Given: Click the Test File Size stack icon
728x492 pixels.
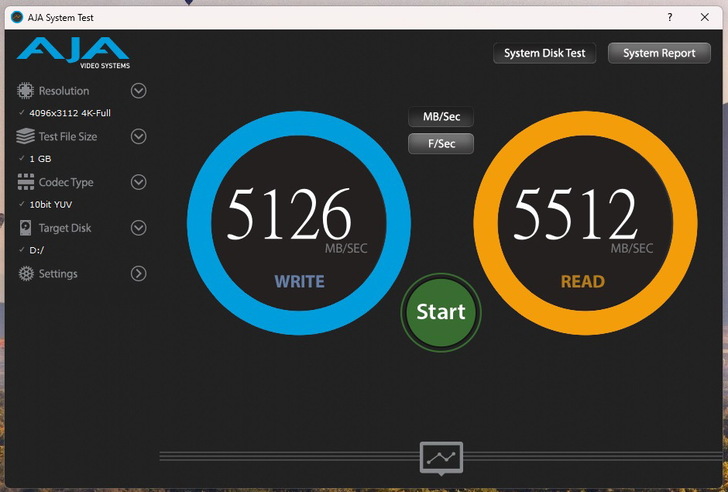Looking at the screenshot, I should (26, 136).
